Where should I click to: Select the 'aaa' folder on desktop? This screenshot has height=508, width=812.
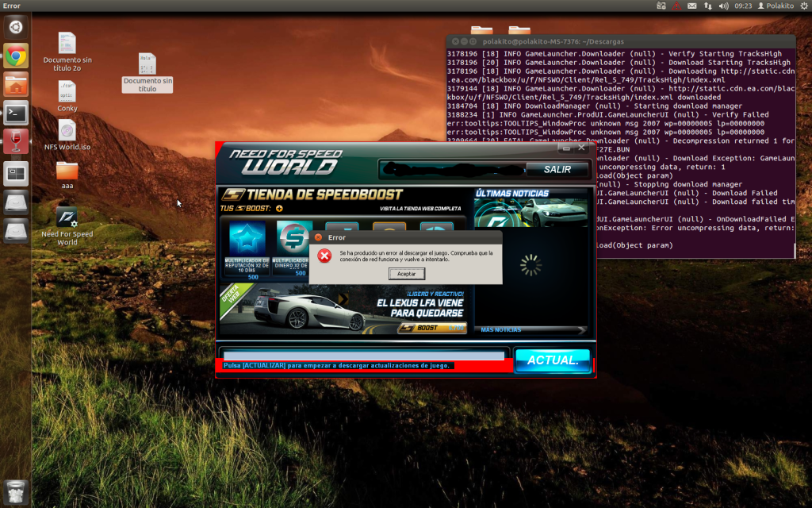67,175
